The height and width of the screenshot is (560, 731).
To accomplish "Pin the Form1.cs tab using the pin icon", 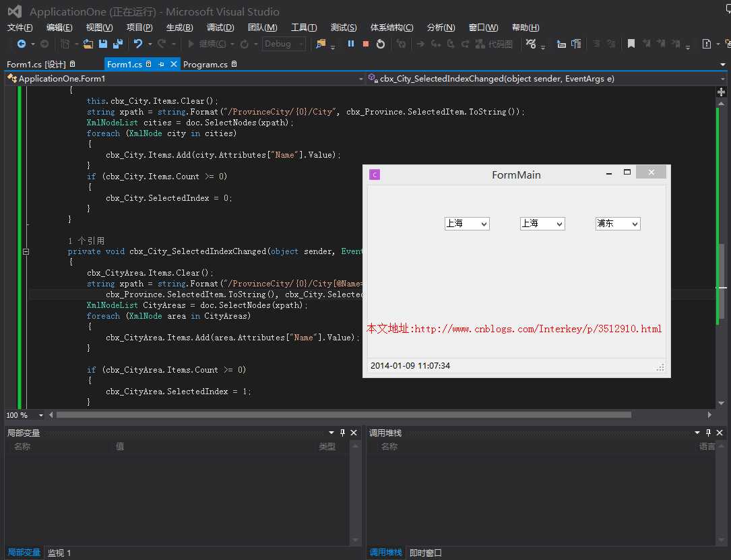I will pos(161,64).
